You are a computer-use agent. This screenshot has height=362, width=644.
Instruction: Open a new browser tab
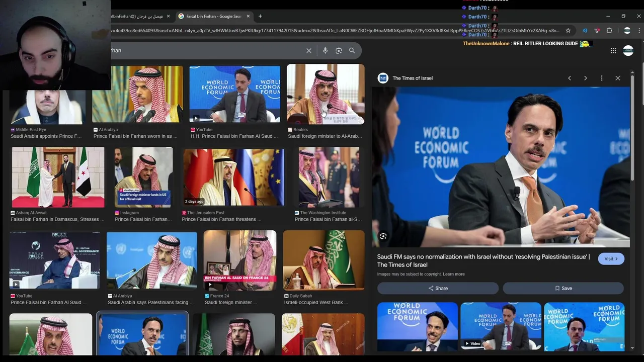tap(260, 16)
